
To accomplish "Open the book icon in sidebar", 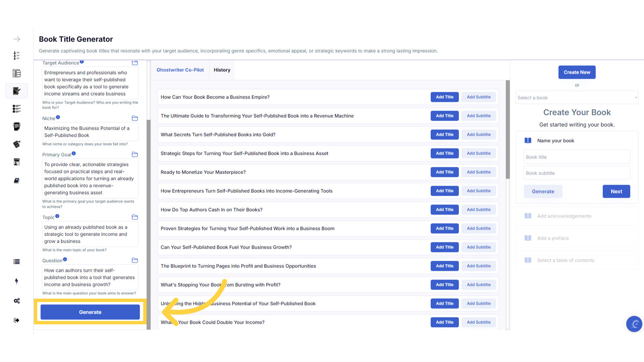I will coord(16,181).
